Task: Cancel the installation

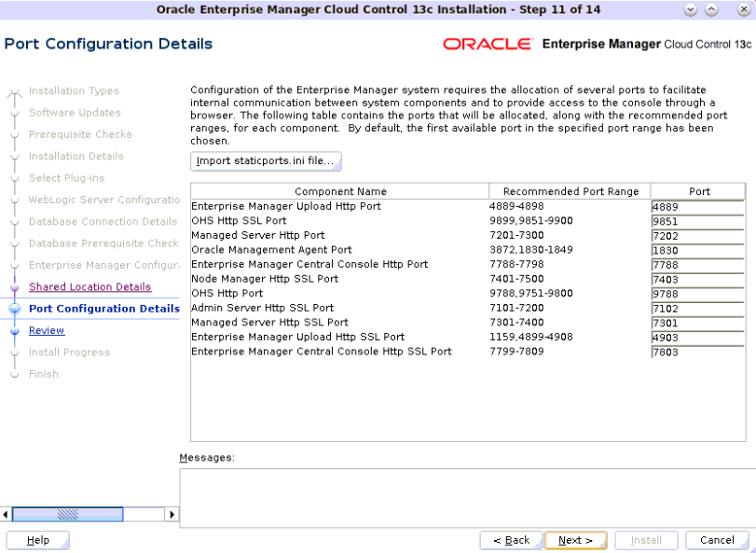Action: [x=716, y=540]
